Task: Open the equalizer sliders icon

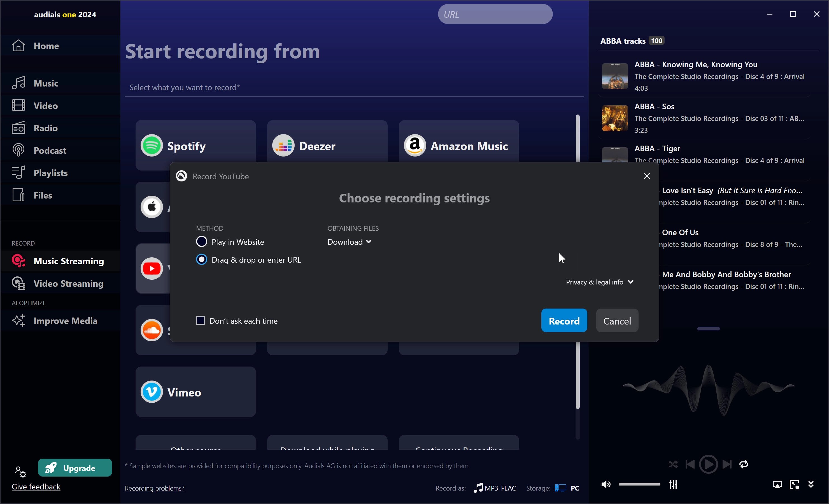Action: coord(673,484)
